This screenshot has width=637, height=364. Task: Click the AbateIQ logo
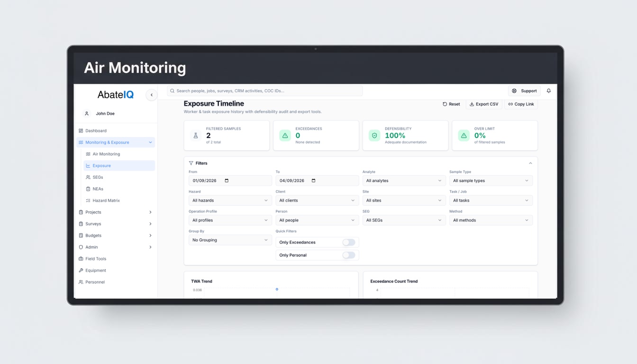[x=116, y=95]
